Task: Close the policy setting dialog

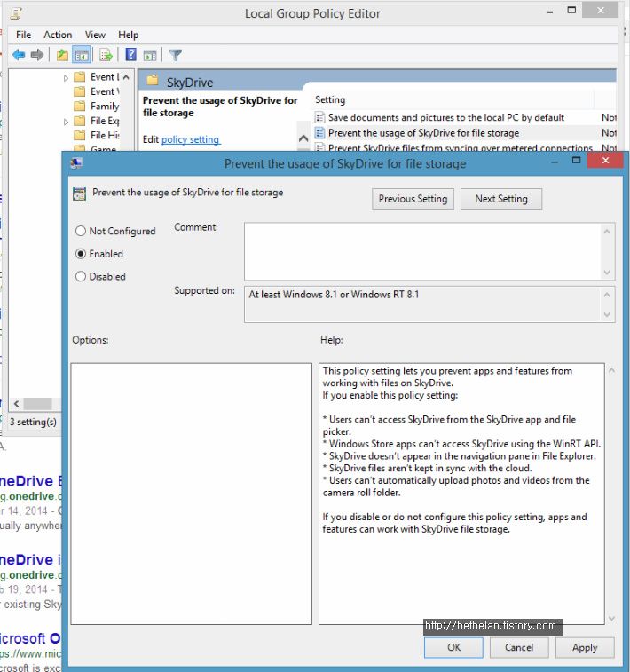Action: pyautogui.click(x=605, y=161)
